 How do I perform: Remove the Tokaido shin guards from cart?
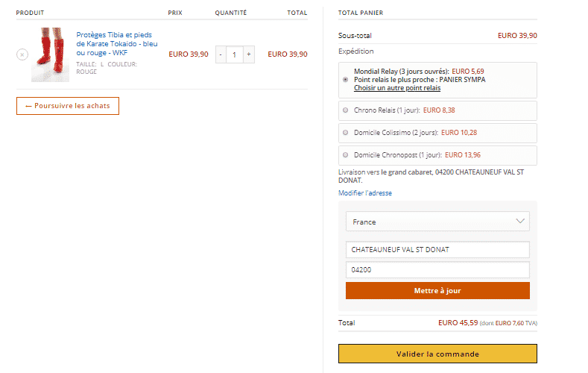tap(22, 54)
